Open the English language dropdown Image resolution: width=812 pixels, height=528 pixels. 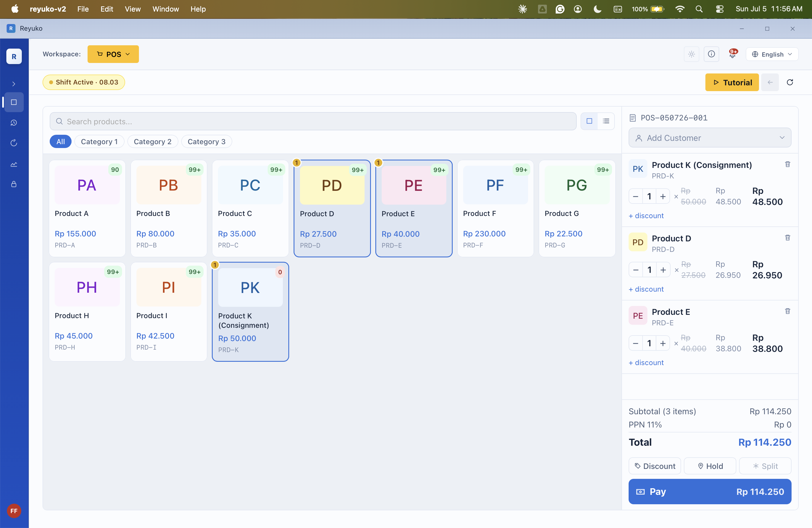click(772, 54)
